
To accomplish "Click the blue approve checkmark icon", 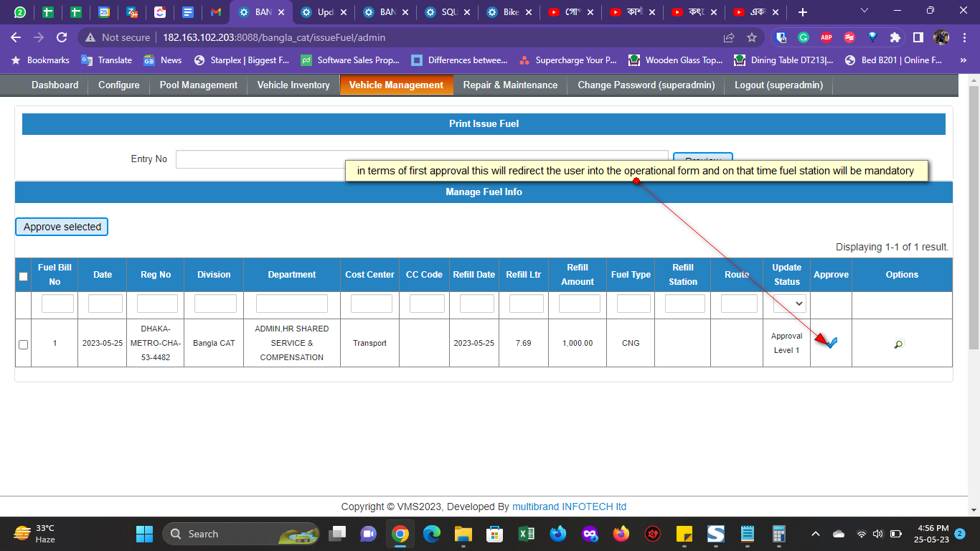I will [831, 343].
